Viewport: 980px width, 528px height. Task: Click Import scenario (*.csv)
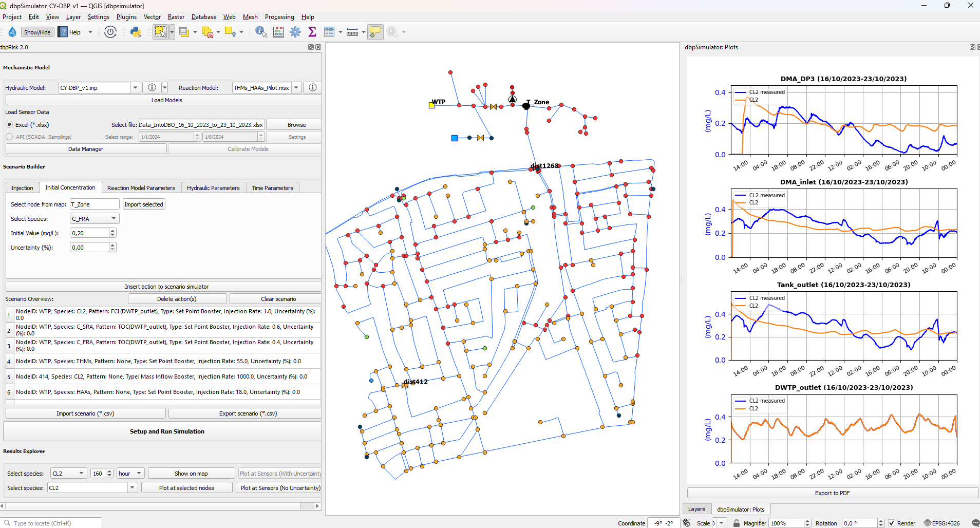click(x=85, y=413)
